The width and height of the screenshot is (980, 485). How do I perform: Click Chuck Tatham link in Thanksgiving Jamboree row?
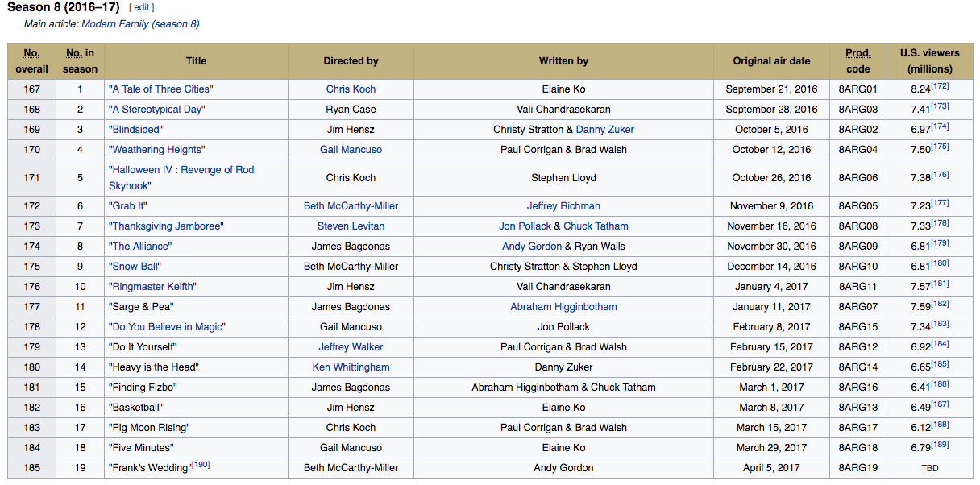[596, 226]
